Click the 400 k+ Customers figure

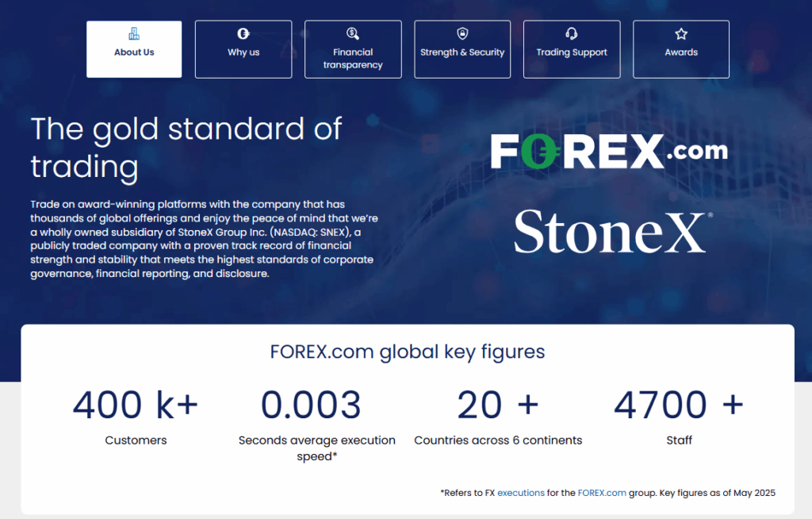pyautogui.click(x=136, y=406)
